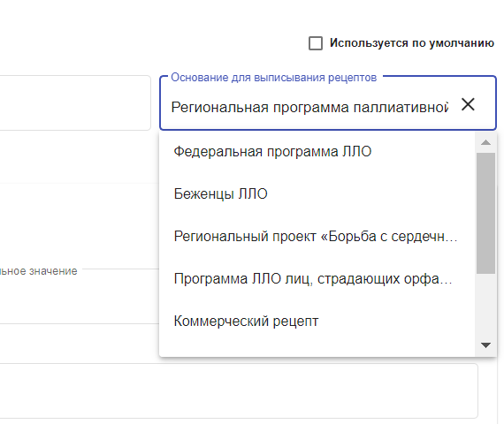This screenshot has height=424, width=504.
Task: Click the 'Основание для выписывания рецептов' field label
Action: [x=273, y=78]
